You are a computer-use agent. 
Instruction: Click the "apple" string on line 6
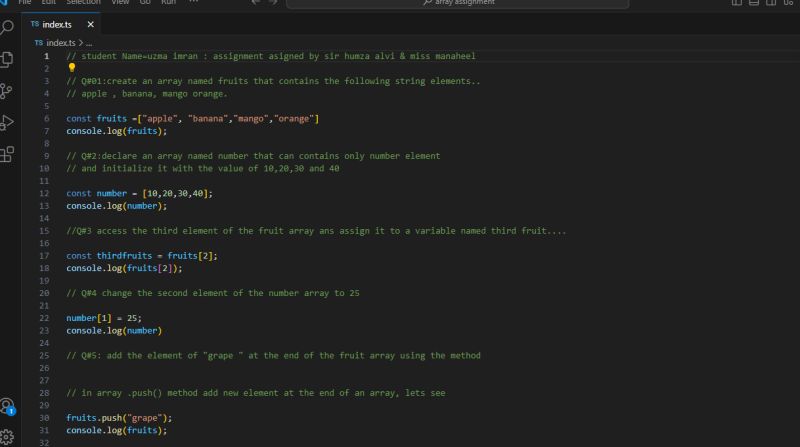click(x=160, y=118)
